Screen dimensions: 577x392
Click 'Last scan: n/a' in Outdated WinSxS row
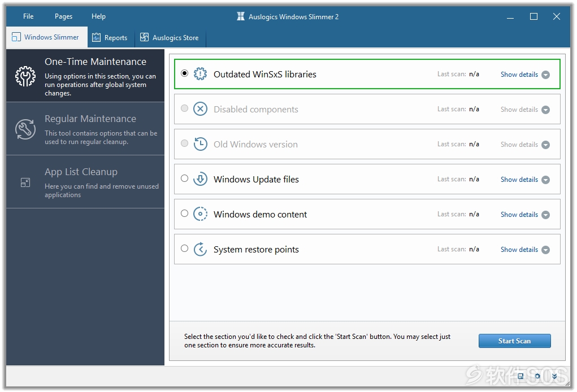[x=458, y=74]
